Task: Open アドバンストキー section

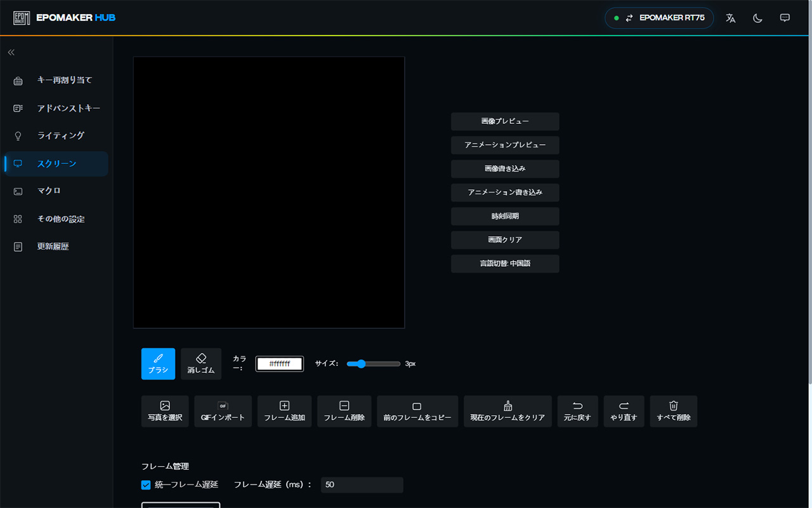Action: (56, 109)
